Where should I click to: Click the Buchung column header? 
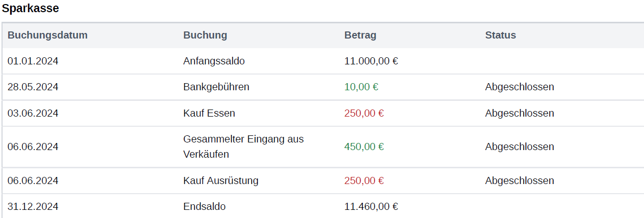(205, 35)
